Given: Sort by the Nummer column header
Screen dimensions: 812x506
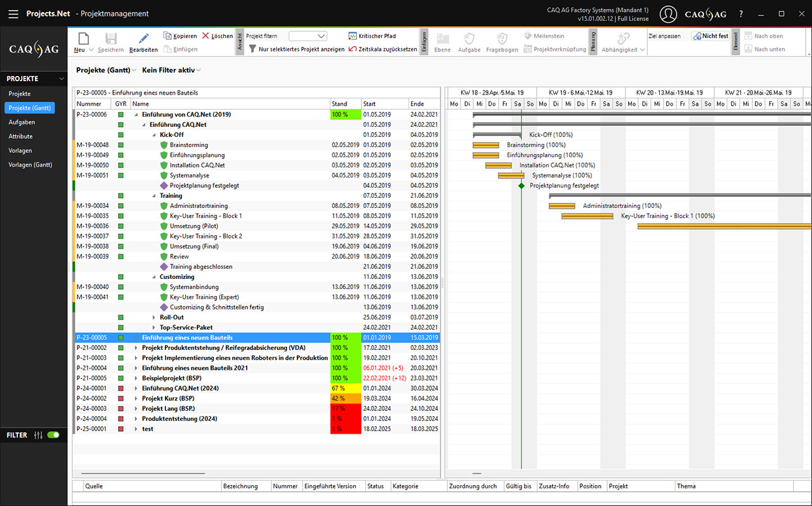Looking at the screenshot, I should click(x=93, y=104).
